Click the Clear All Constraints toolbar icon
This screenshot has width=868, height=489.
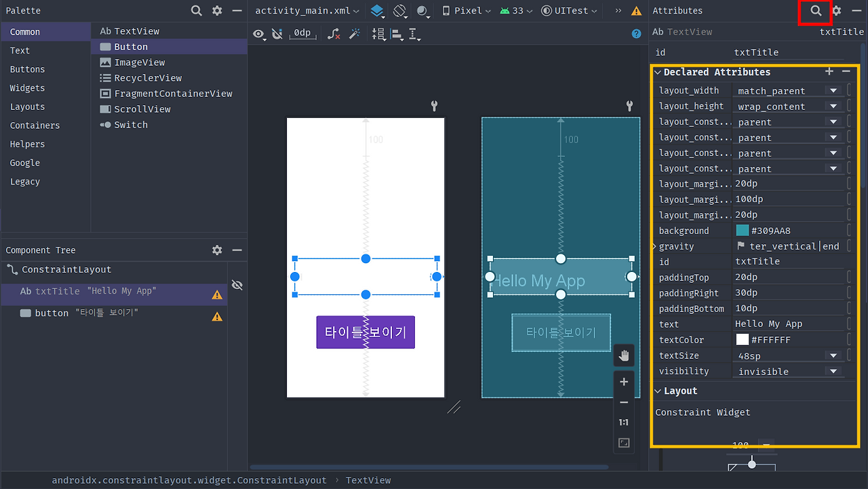point(333,34)
